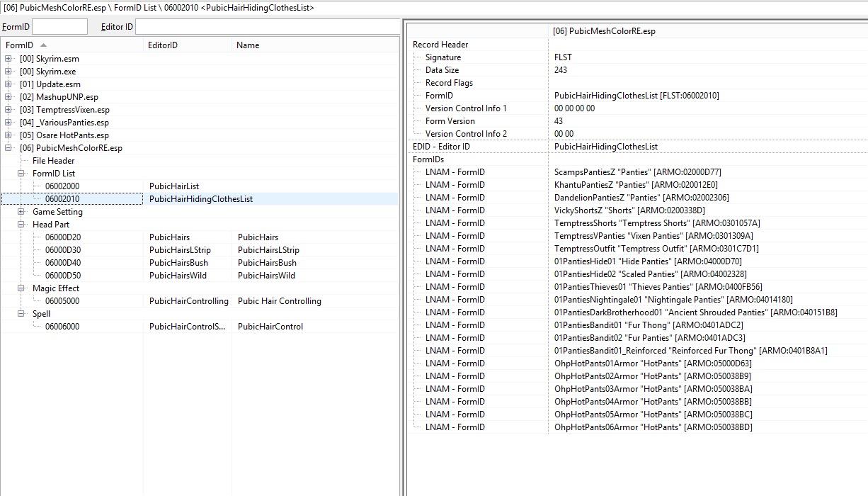Collapse the Magic Effect group
The height and width of the screenshot is (496, 868).
21,288
